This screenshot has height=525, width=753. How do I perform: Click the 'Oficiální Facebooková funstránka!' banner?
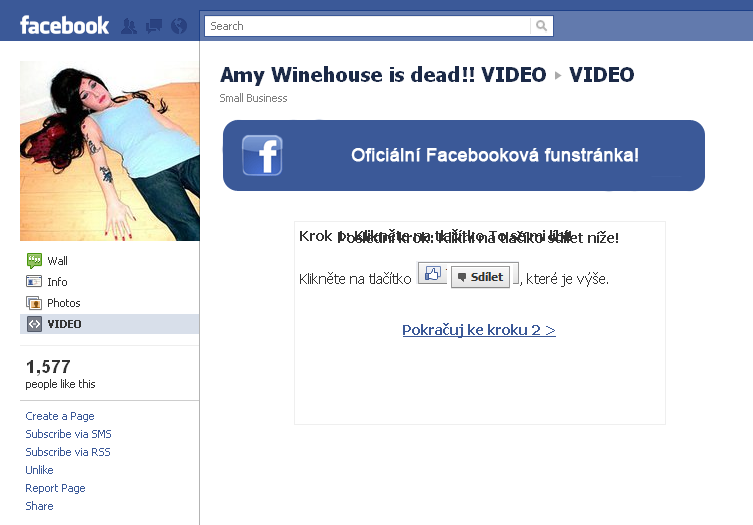[x=464, y=155]
